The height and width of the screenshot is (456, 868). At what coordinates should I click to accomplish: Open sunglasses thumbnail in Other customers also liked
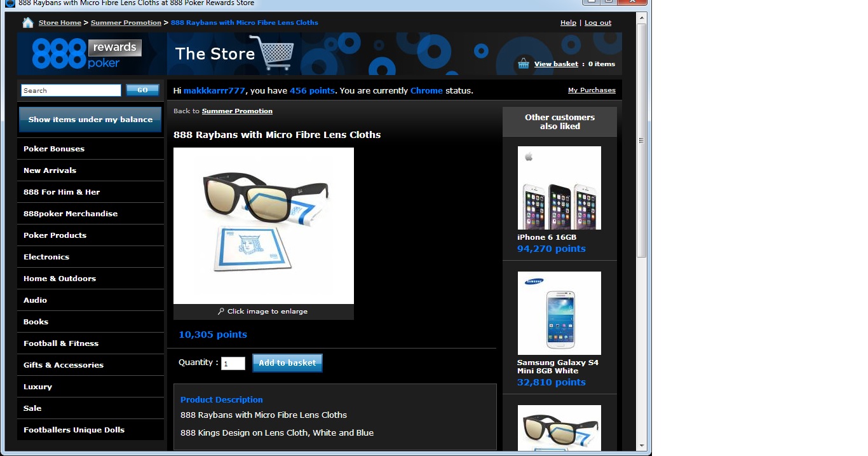(559, 428)
